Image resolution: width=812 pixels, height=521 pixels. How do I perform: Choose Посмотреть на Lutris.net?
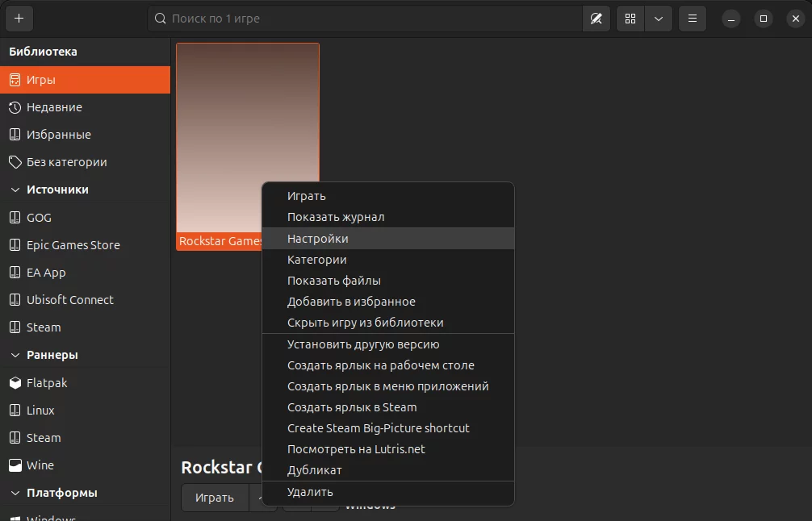388,449
